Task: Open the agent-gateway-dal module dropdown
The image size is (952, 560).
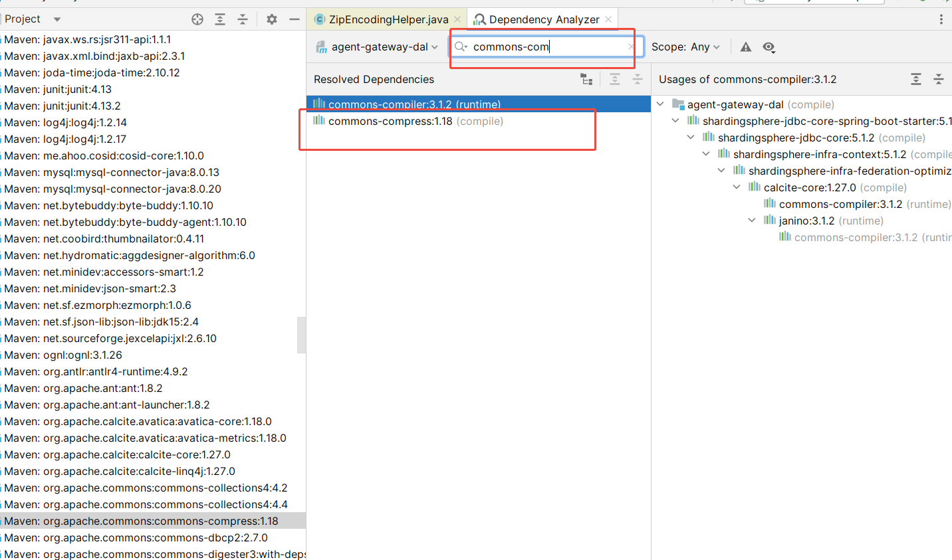Action: [x=377, y=47]
